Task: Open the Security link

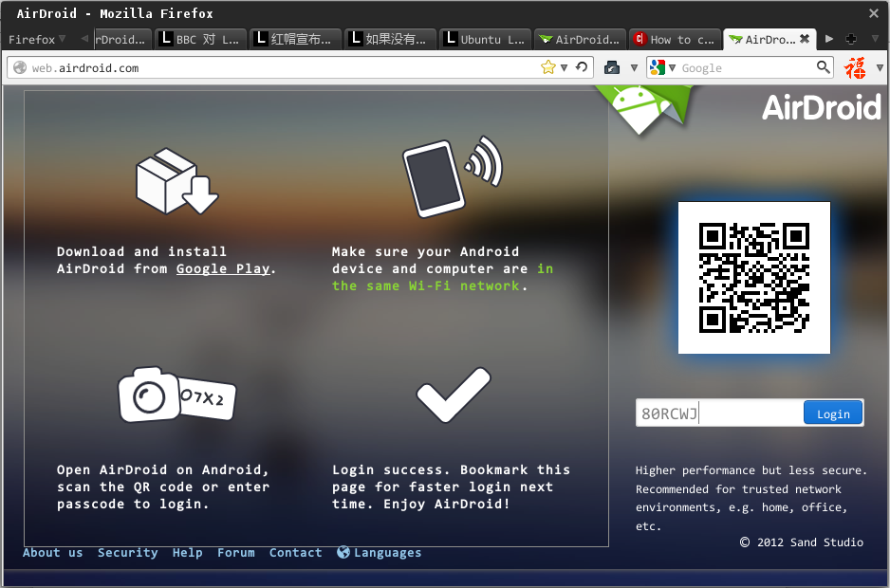Action: coord(128,552)
